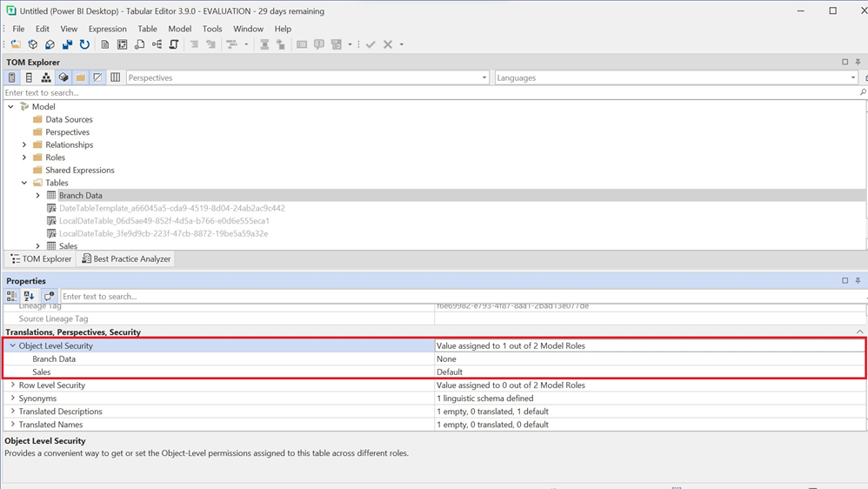Screen dimensions: 868x489
Task: Expand Translated Names property
Action: 12,425
